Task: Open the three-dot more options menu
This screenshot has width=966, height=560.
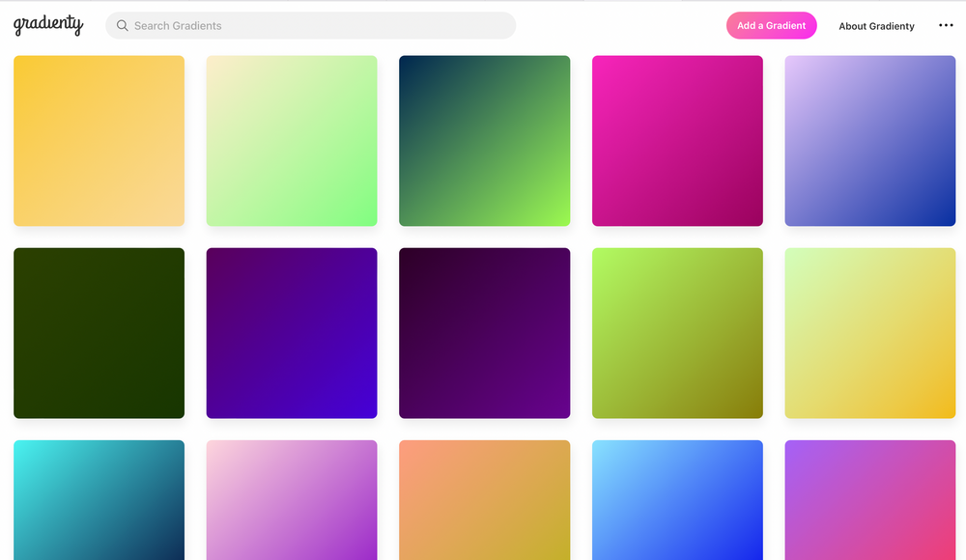Action: click(946, 26)
